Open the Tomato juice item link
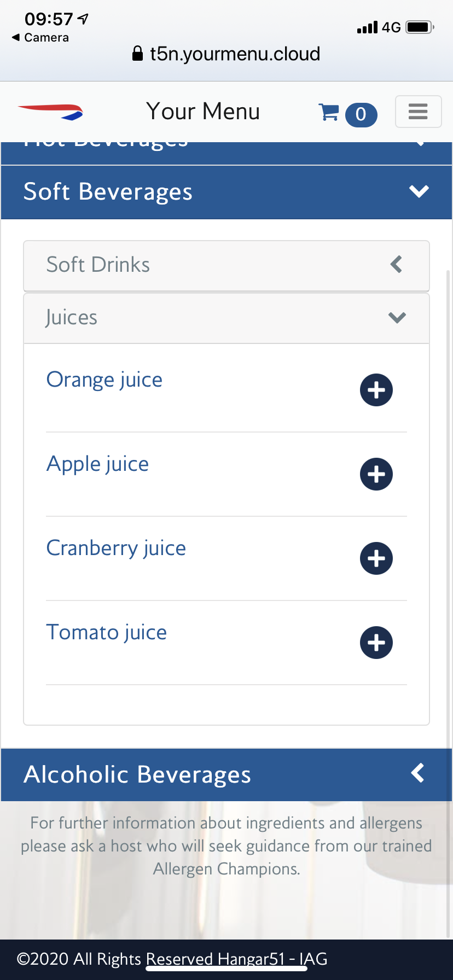This screenshot has width=453, height=980. pyautogui.click(x=107, y=632)
